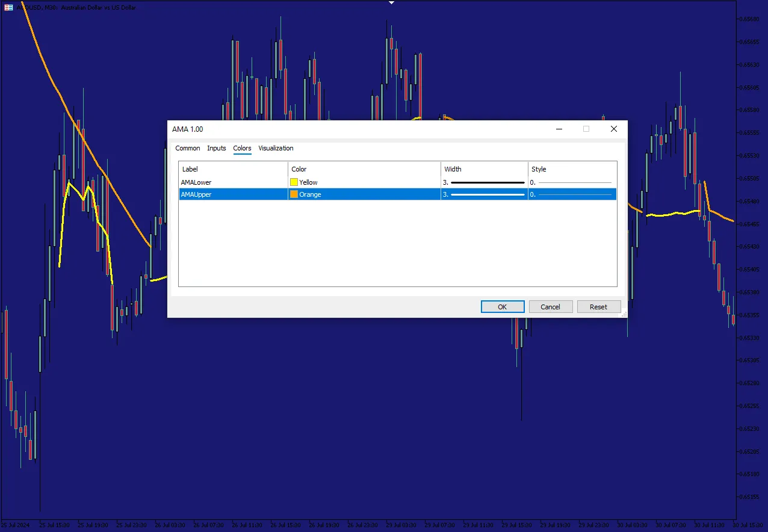
Task: Click the chart shift triangle marker at top
Action: [391, 2]
